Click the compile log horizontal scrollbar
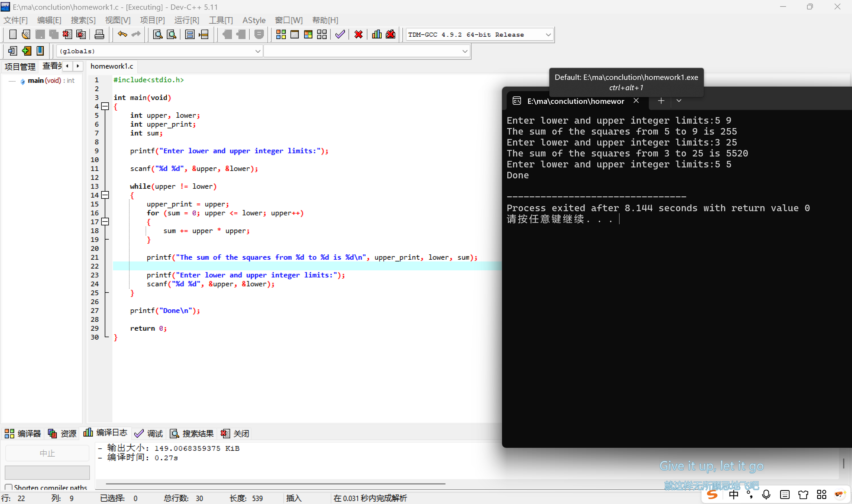Viewport: 852px width, 504px height. pyautogui.click(x=275, y=483)
